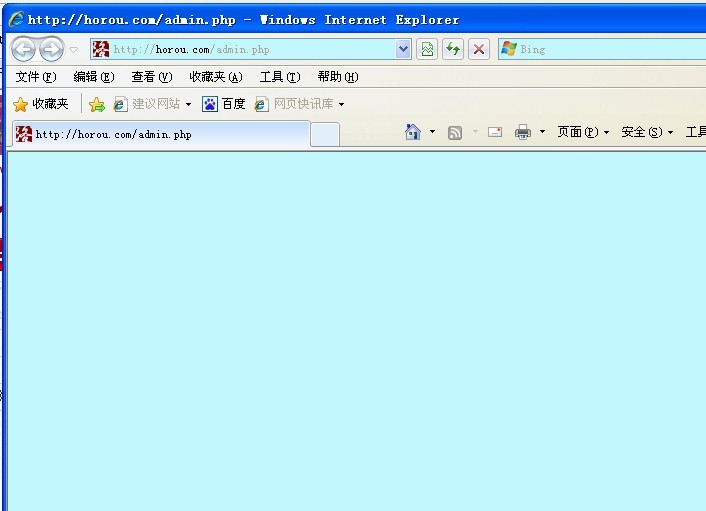Image resolution: width=706 pixels, height=511 pixels.
Task: Expand the 网页快讯库 dropdown arrow
Action: tap(342, 104)
